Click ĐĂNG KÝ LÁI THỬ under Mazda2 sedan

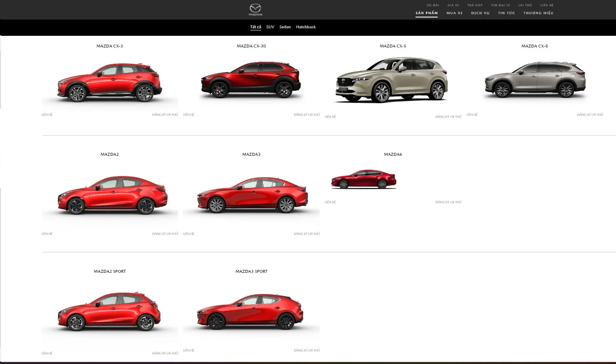165,234
